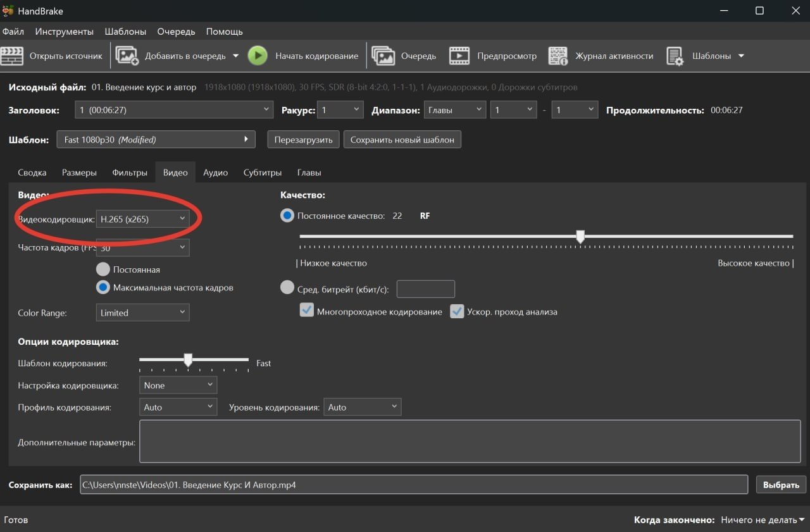Click the HandBrake app icon in title bar
810x532 pixels.
[x=8, y=11]
